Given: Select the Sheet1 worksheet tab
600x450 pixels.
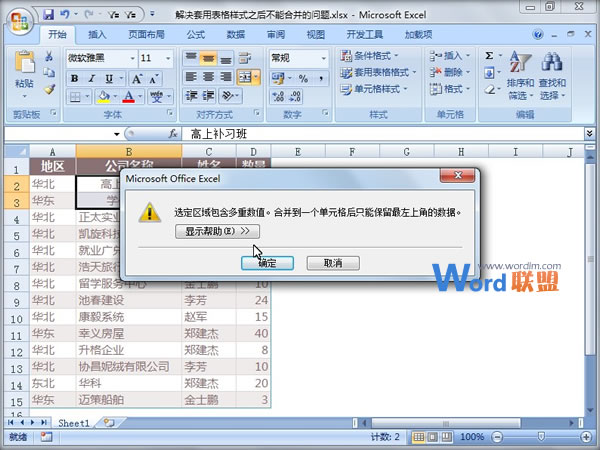Looking at the screenshot, I should [x=73, y=423].
